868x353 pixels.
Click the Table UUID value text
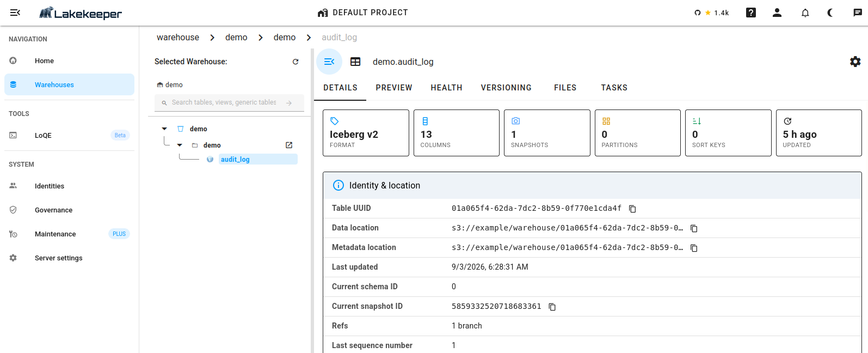[x=537, y=208]
